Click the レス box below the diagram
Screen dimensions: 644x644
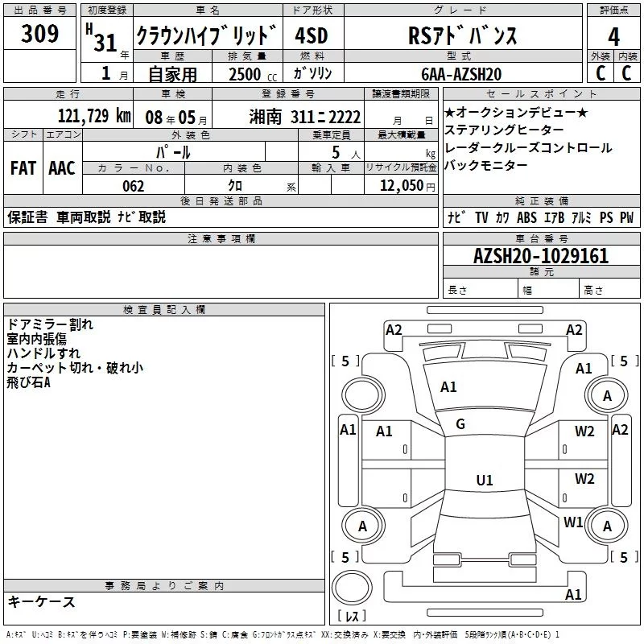351,617
